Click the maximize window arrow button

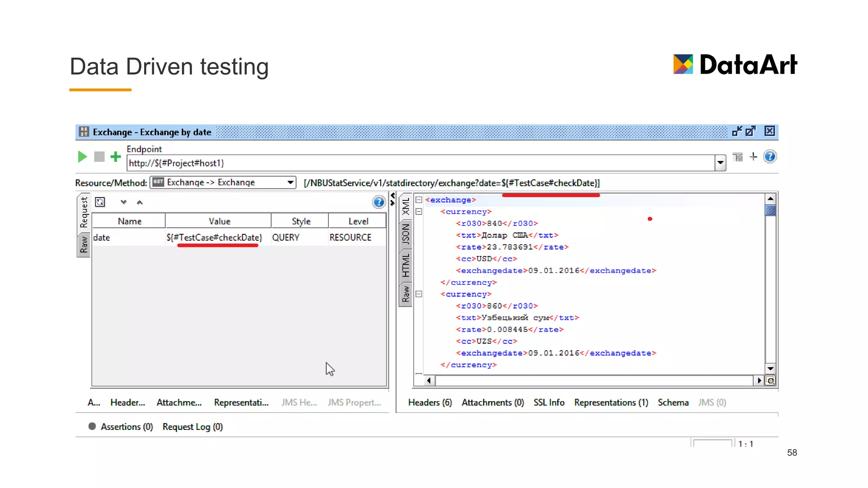(x=751, y=131)
